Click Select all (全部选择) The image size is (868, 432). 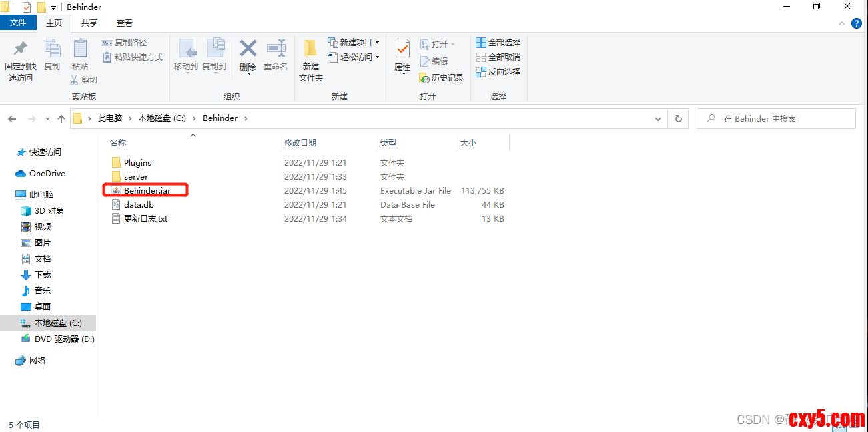(x=498, y=43)
